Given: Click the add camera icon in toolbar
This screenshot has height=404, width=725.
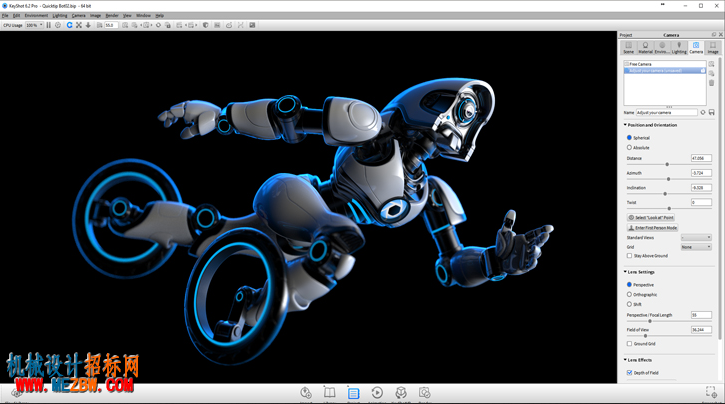Looking at the screenshot, I should point(125,25).
